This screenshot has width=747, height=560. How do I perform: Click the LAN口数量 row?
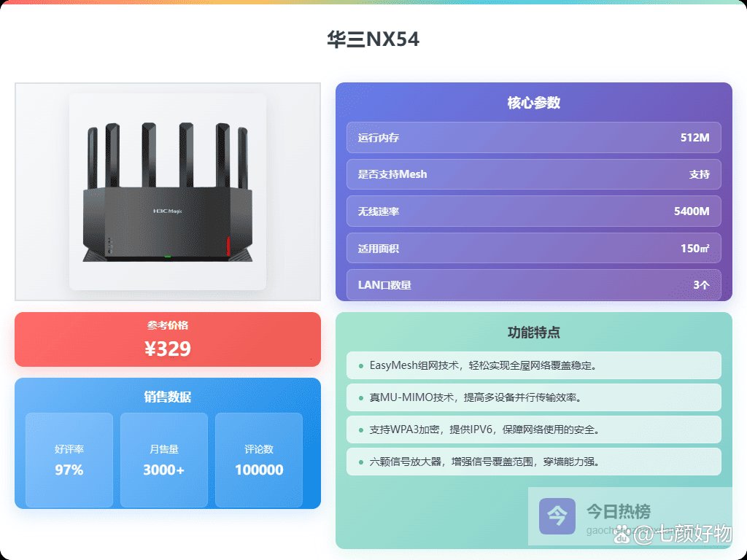click(x=533, y=285)
